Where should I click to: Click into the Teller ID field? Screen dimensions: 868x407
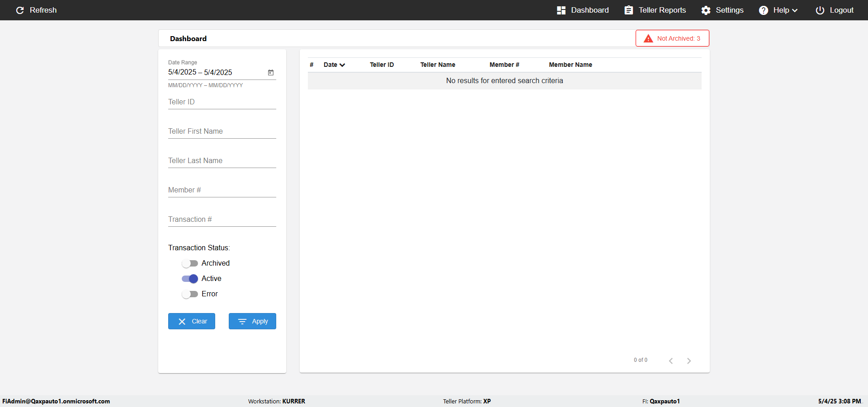click(222, 102)
